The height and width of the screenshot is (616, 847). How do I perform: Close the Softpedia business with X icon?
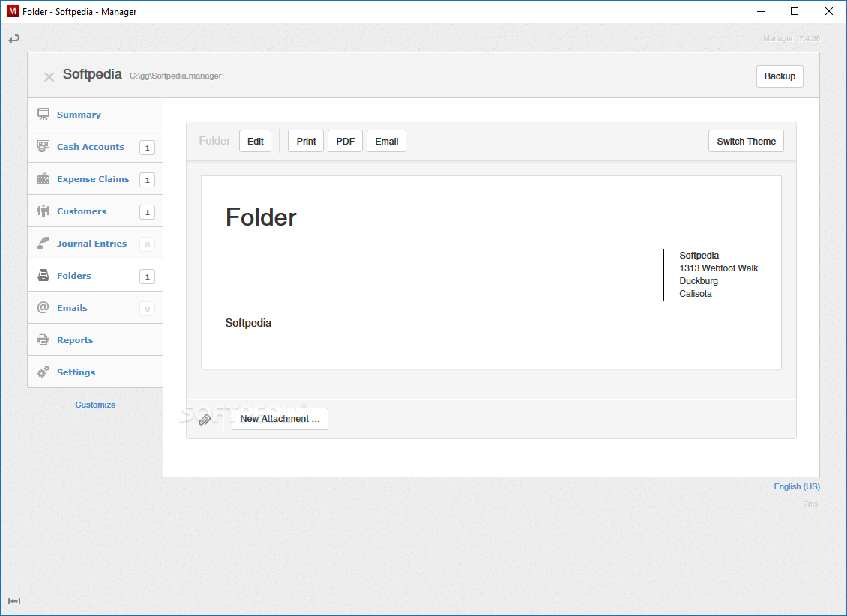(49, 77)
